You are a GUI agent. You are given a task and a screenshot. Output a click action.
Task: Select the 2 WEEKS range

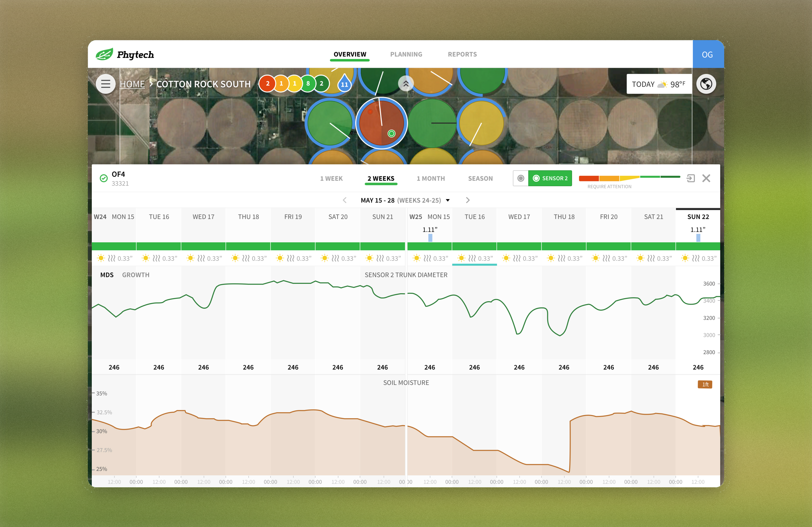pos(381,178)
